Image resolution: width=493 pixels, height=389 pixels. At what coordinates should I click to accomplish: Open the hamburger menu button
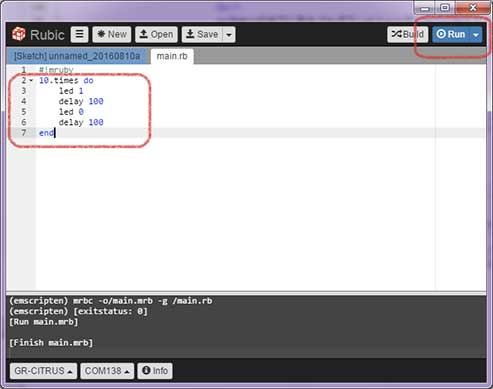[x=79, y=34]
